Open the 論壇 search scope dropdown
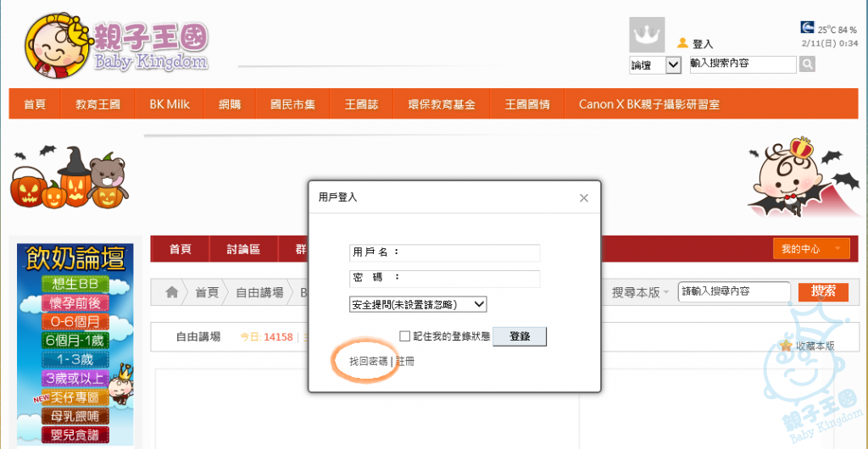 [655, 64]
